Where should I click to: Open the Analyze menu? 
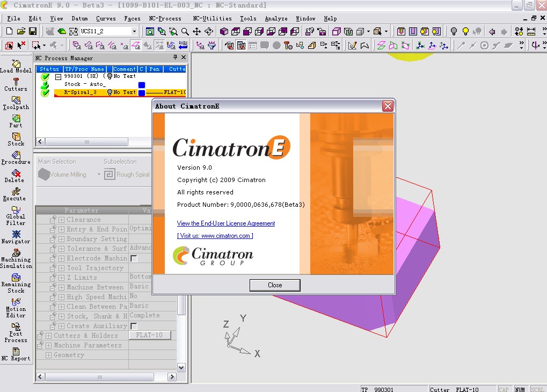pyautogui.click(x=276, y=18)
